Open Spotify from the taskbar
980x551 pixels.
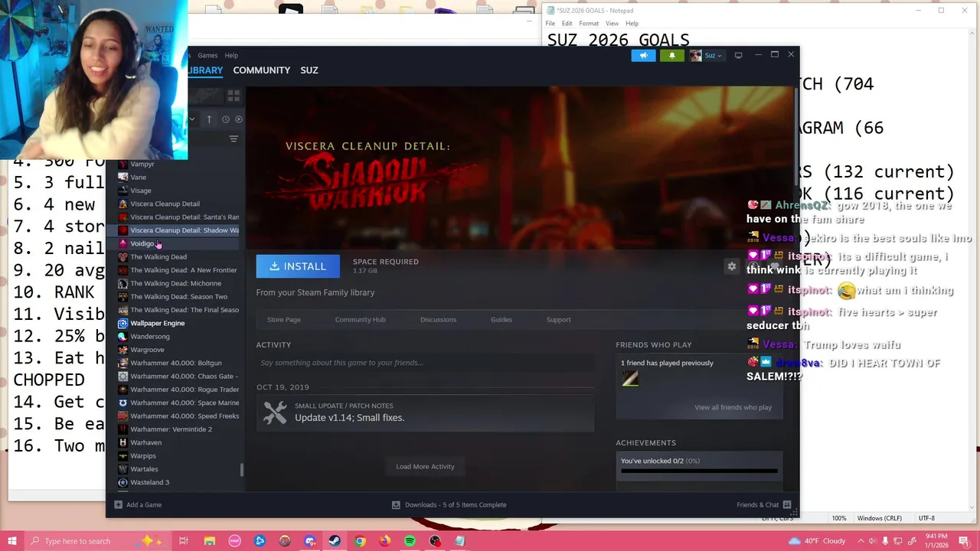410,541
